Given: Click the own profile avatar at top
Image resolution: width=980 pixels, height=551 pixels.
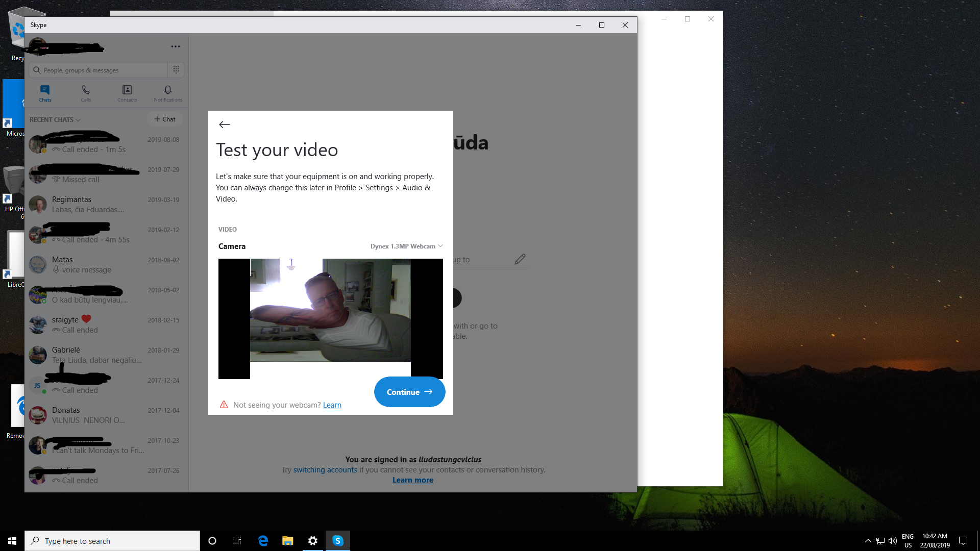Looking at the screenshot, I should click(x=38, y=46).
